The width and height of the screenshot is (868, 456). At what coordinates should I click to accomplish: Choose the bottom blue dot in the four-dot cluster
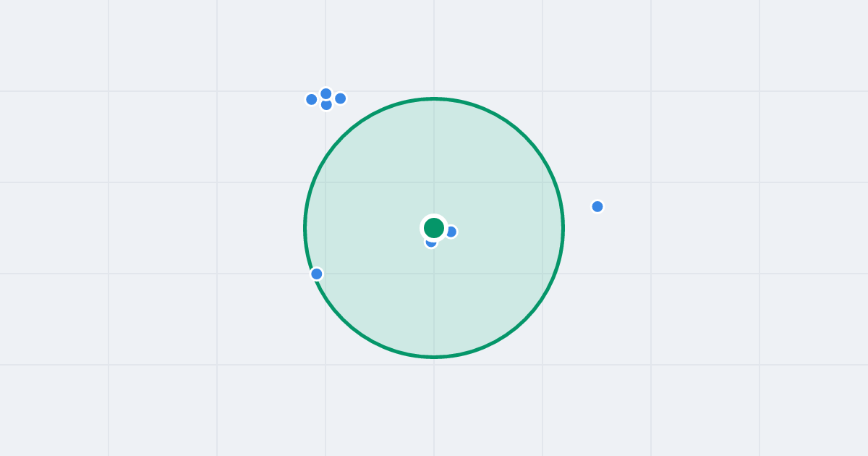(326, 105)
